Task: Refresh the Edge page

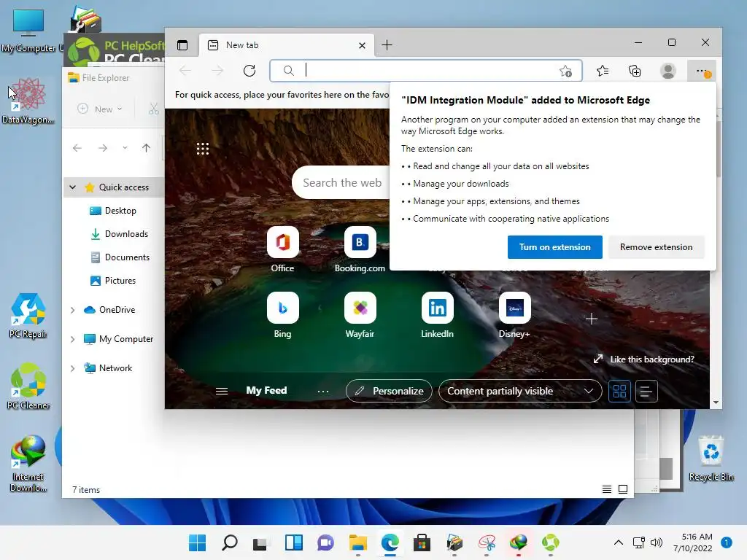Action: tap(249, 71)
